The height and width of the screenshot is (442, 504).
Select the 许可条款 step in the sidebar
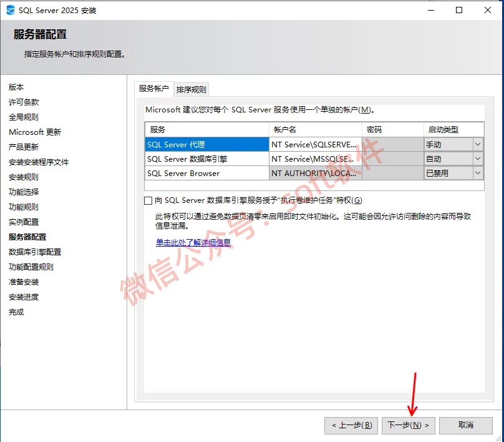tap(24, 102)
